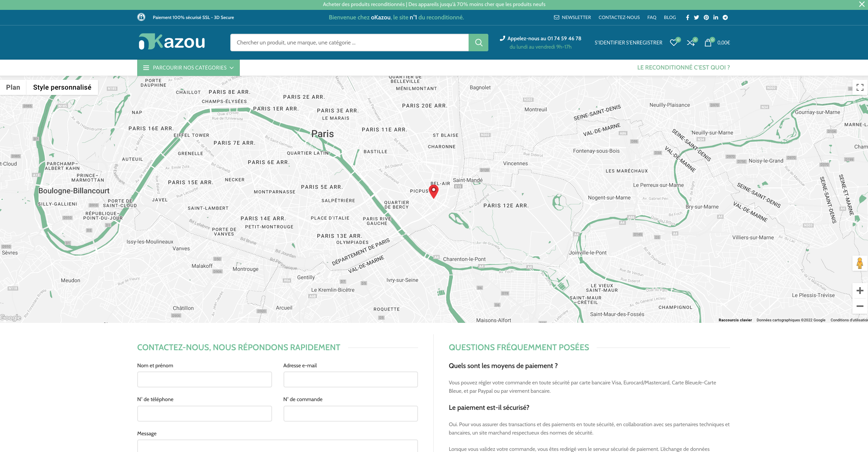Click the QUESTIONS FRÉQUEMMENT POSÉES heading
This screenshot has width=868, height=452.
coord(519,347)
